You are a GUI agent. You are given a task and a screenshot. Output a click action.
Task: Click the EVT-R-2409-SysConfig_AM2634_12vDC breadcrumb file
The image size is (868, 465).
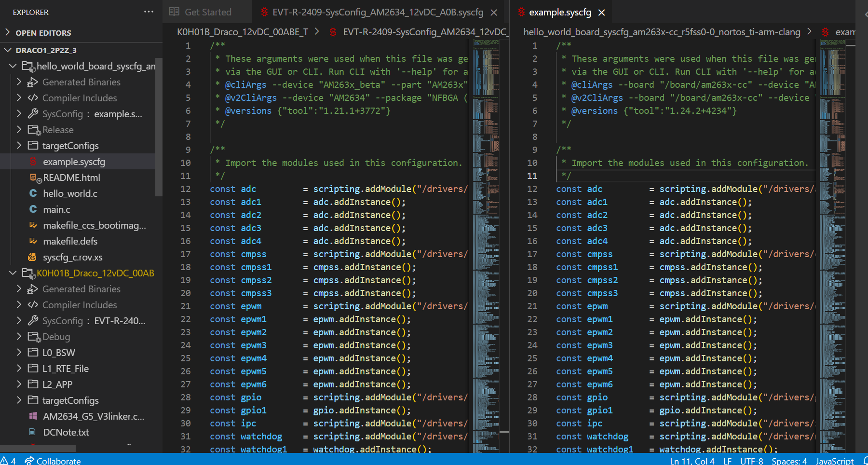coord(425,32)
